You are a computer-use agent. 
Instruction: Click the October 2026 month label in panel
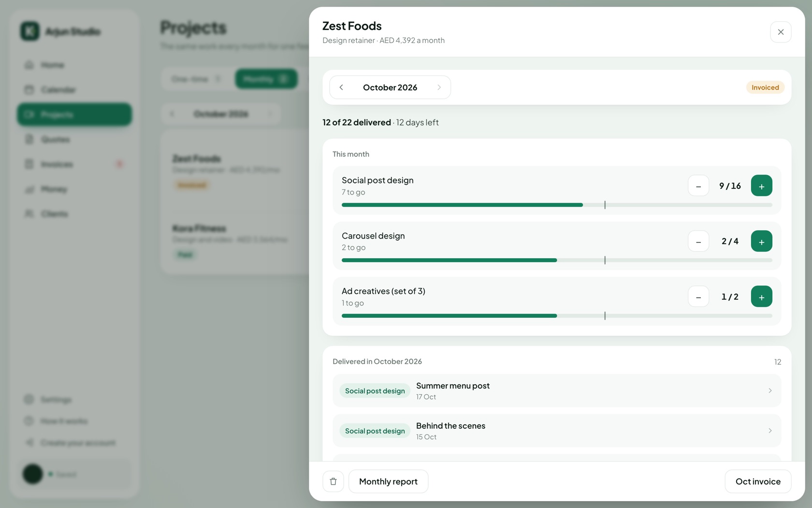(x=390, y=88)
